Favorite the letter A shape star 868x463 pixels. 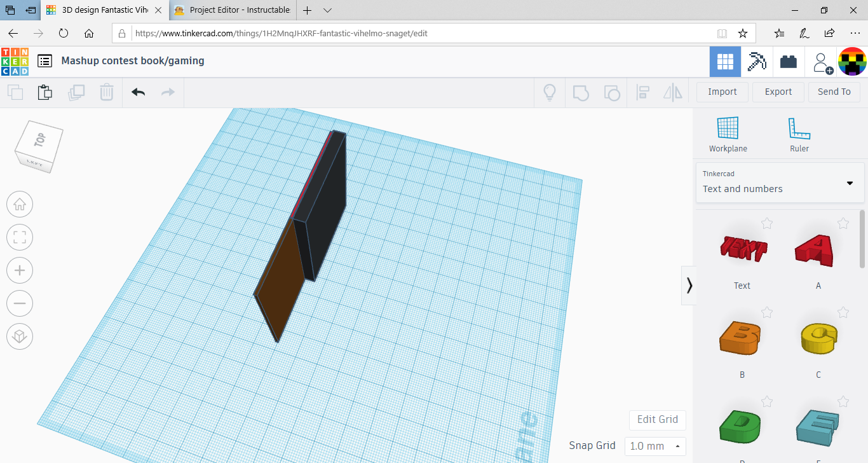[843, 223]
